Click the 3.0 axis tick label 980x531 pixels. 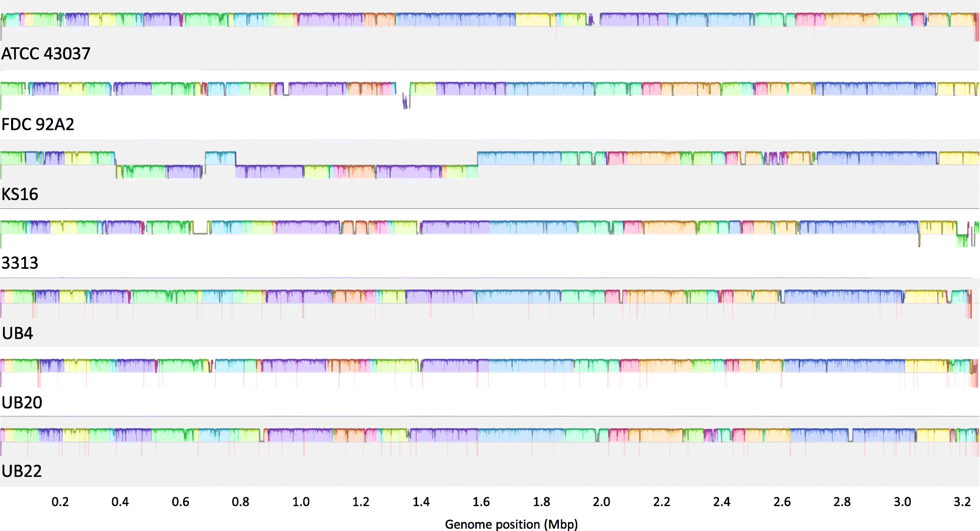click(902, 502)
